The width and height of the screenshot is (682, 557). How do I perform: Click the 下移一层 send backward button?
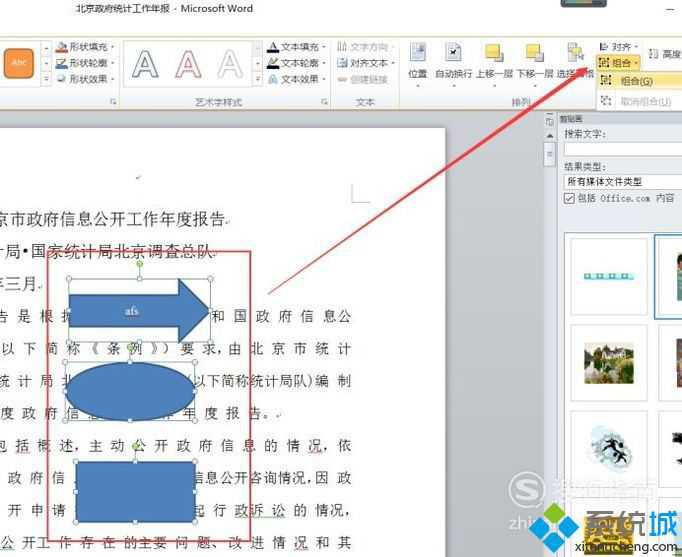(534, 62)
